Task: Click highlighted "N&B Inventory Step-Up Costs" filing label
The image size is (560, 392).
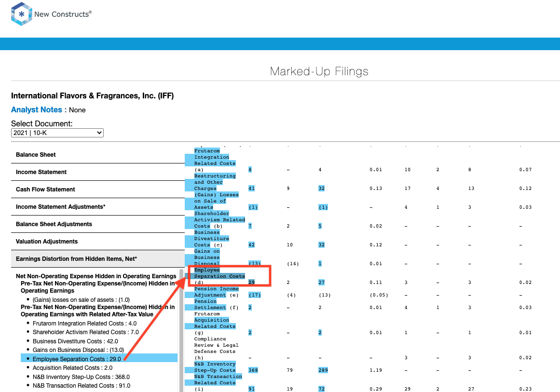Action: 215,367
